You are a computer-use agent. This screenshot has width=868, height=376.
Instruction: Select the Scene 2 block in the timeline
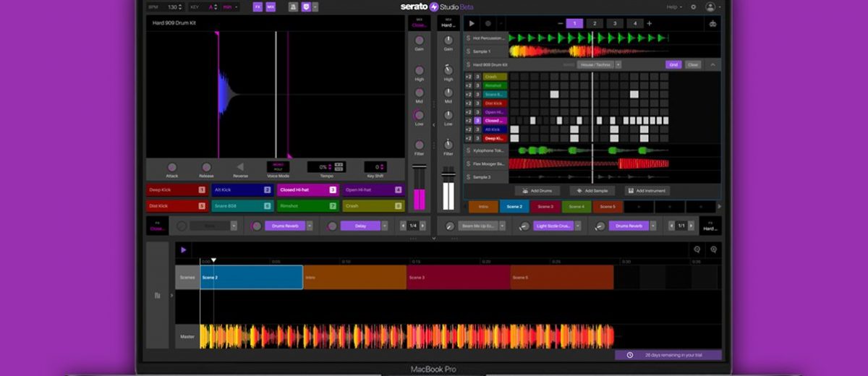coord(251,277)
